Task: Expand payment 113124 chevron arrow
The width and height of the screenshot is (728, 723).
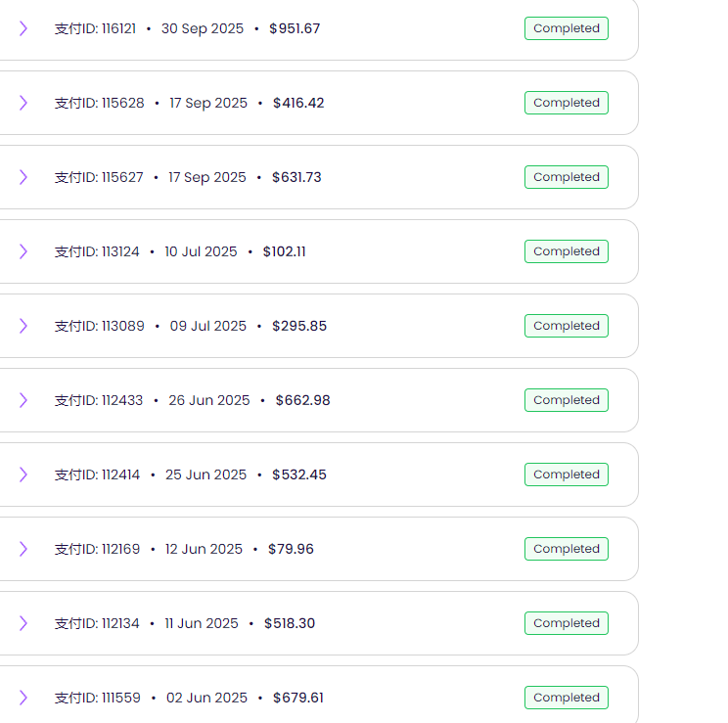Action: pos(23,251)
